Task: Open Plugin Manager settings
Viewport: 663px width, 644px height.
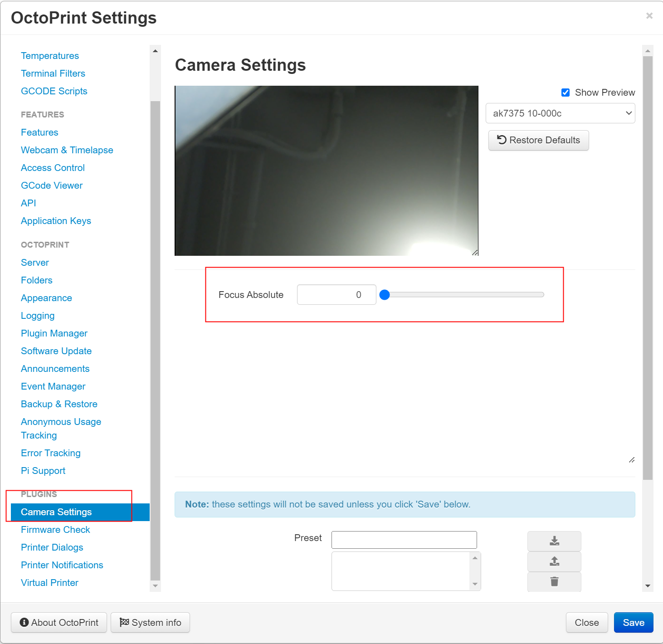Action: (54, 333)
